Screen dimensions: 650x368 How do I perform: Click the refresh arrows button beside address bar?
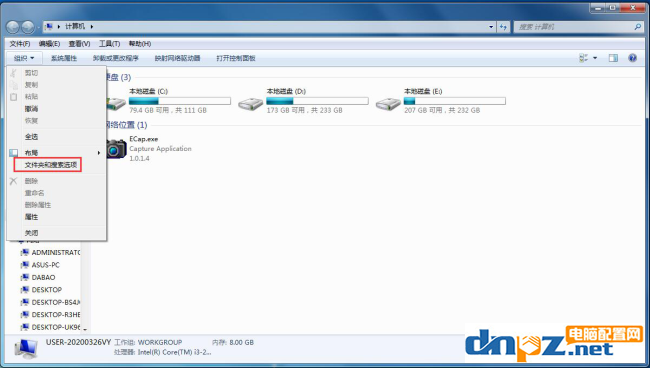[x=503, y=27]
